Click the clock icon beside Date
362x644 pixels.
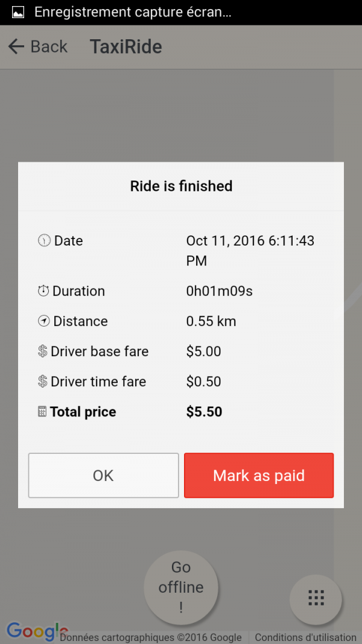click(x=44, y=241)
